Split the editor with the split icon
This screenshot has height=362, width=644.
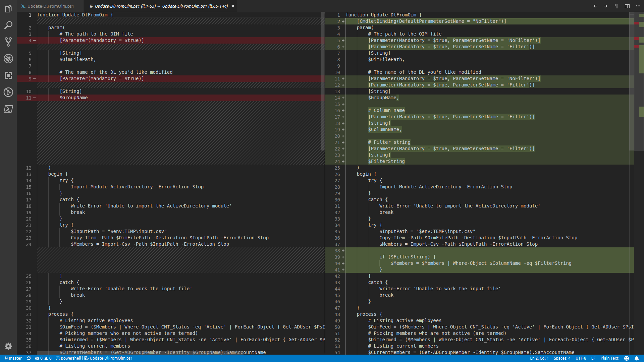(627, 6)
